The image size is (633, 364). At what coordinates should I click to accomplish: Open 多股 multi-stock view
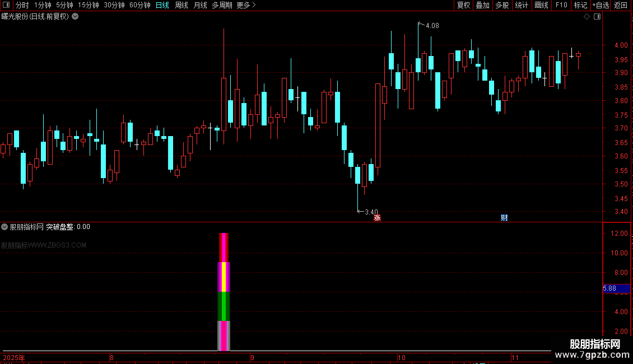click(502, 5)
